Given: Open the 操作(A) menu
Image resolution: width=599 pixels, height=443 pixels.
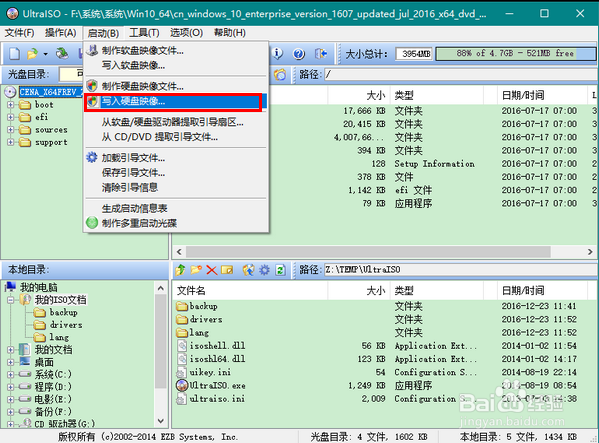Looking at the screenshot, I should click(60, 33).
